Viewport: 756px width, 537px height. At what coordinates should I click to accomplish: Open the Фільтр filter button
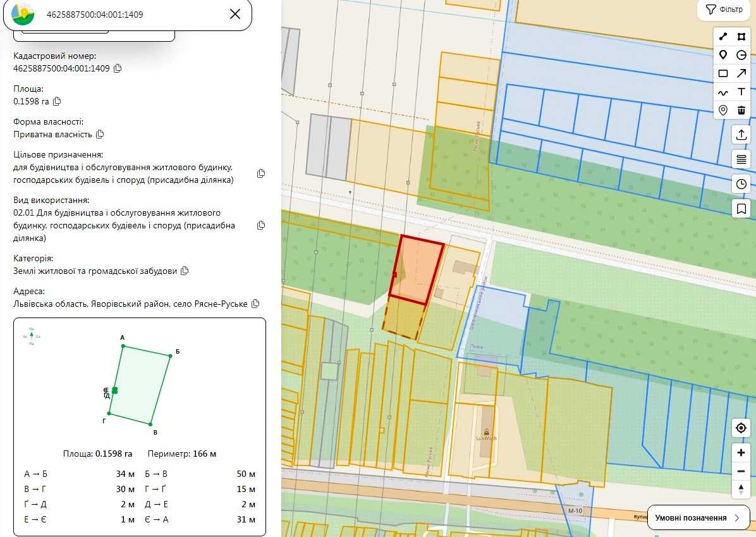point(724,9)
